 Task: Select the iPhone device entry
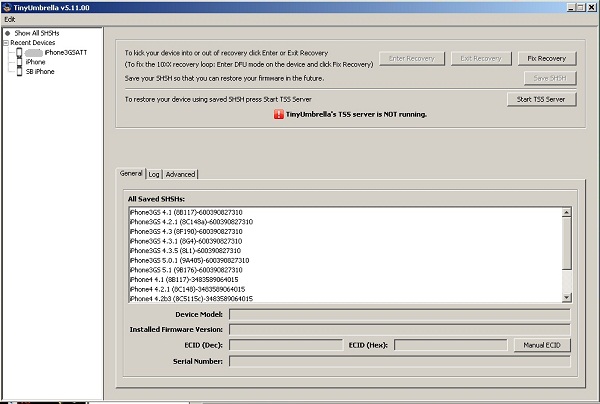click(x=35, y=62)
